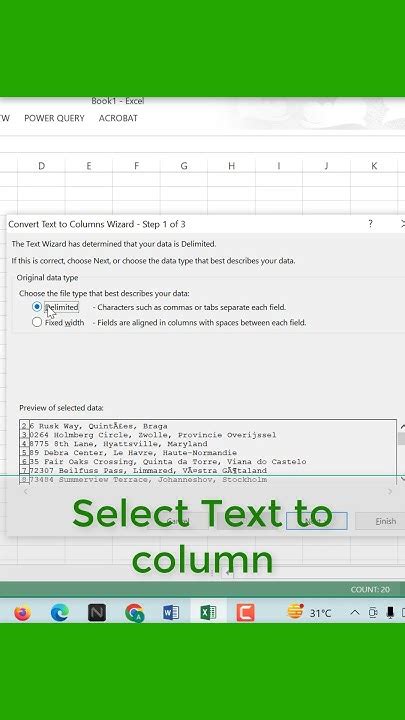
Task: Click preview horizontal scroll left arrow
Action: pyautogui.click(x=26, y=492)
